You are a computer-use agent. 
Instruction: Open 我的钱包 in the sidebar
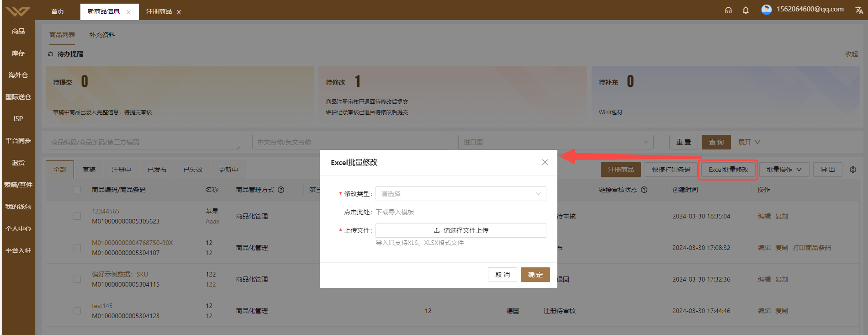18,207
